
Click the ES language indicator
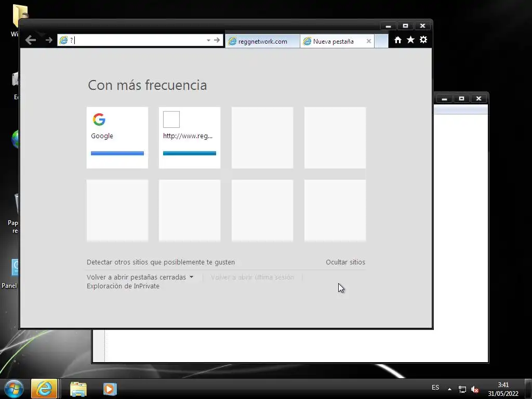435,388
